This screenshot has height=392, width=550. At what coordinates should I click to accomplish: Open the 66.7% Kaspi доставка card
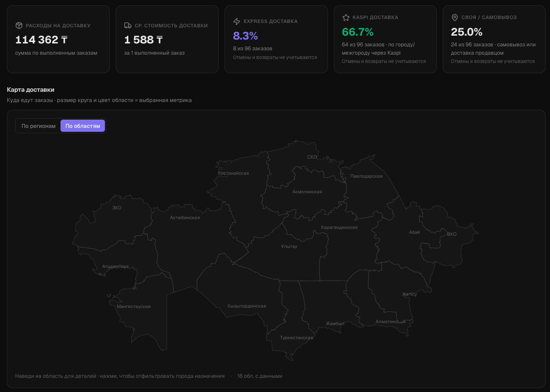(x=385, y=40)
